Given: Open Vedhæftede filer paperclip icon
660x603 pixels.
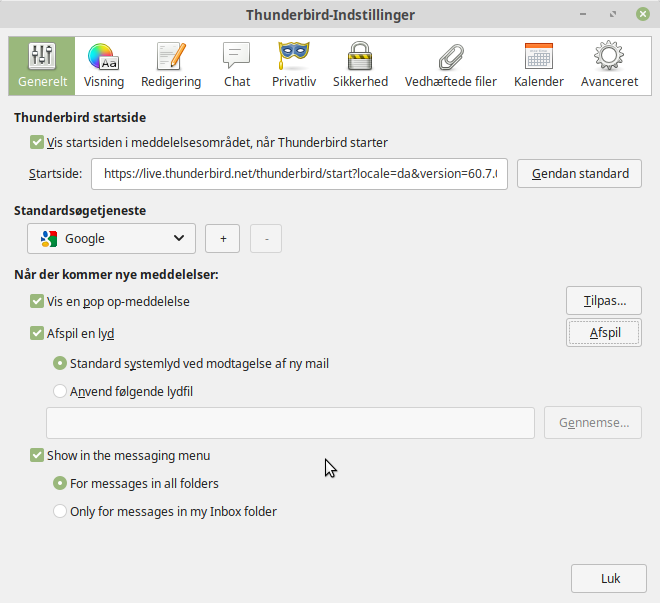Looking at the screenshot, I should (x=451, y=57).
